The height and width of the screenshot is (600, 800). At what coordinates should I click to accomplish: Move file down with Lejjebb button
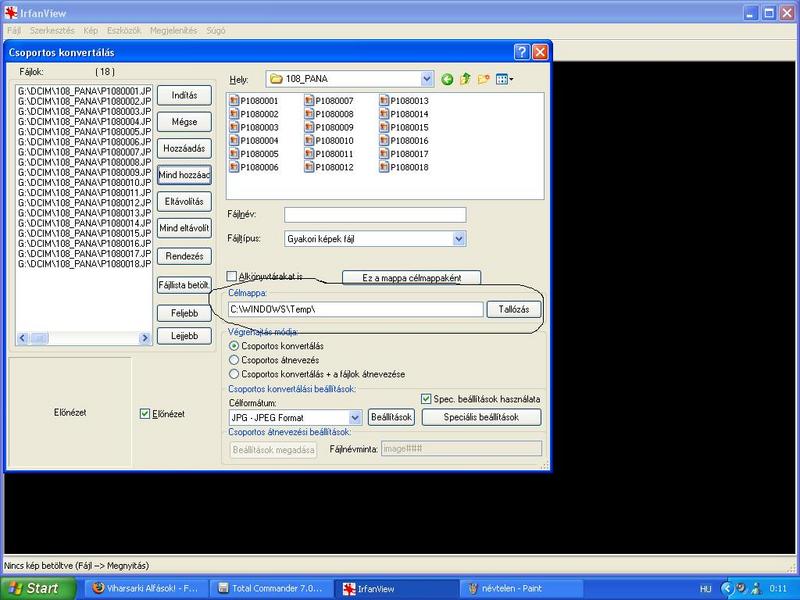184,336
